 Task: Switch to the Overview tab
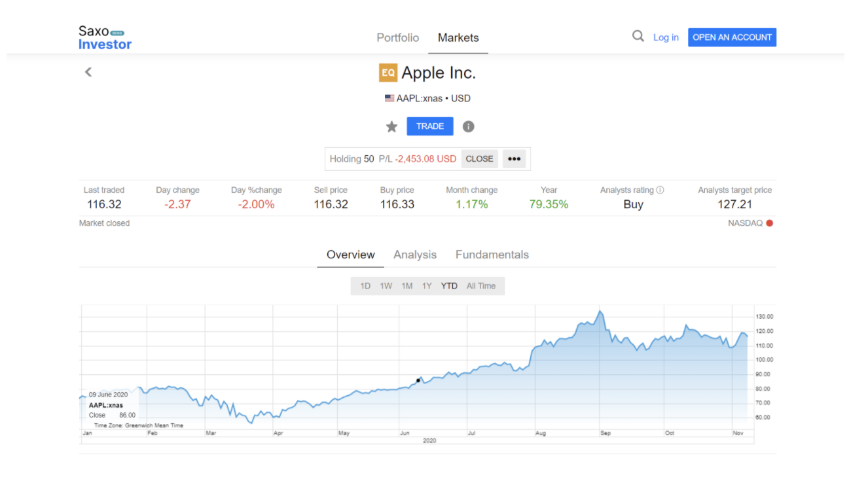click(x=351, y=255)
